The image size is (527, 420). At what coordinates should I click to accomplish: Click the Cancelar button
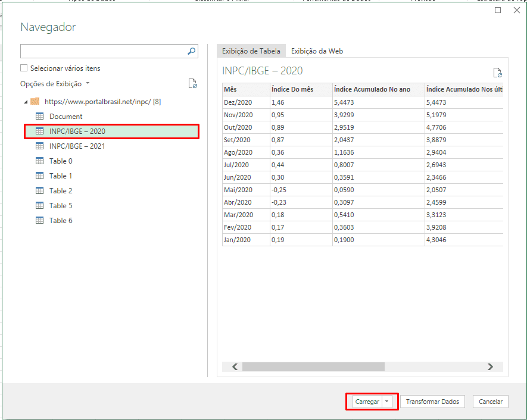(490, 402)
